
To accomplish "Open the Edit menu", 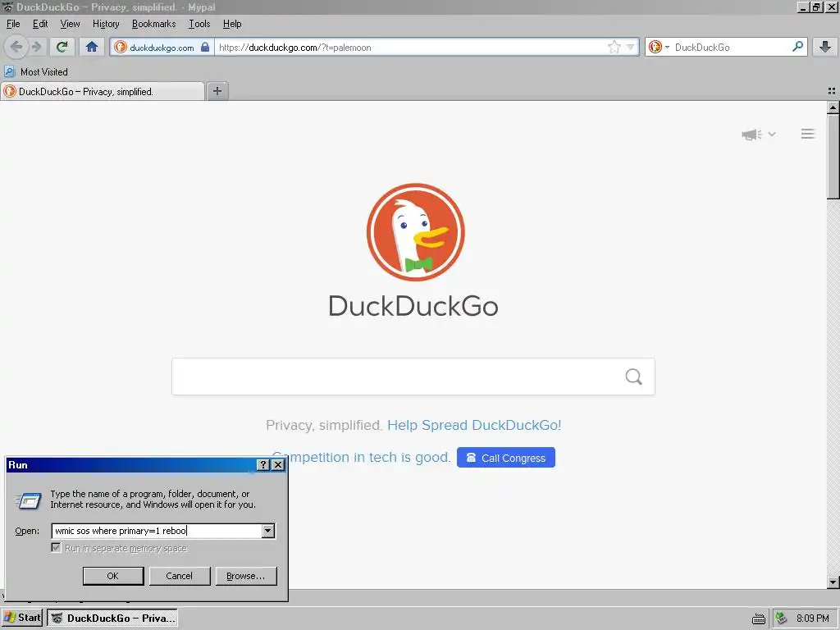I will (39, 24).
